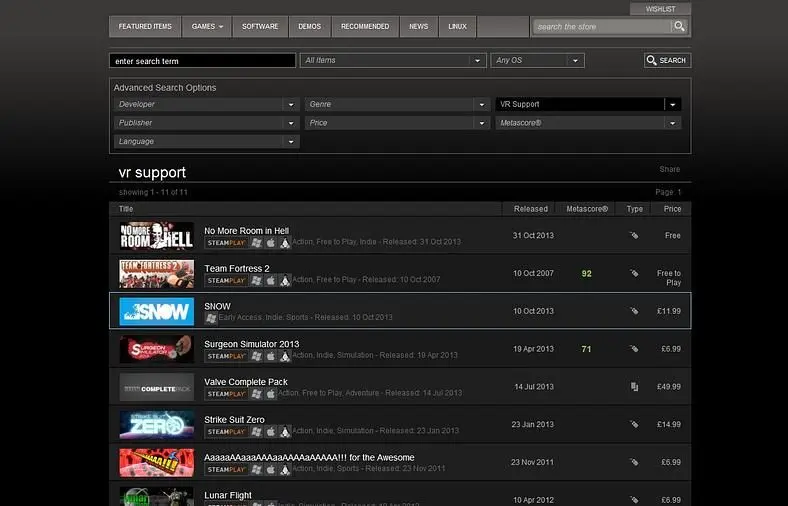This screenshot has width=788, height=506.
Task: Click the type tag icon for Team Fortress 2
Action: click(634, 273)
